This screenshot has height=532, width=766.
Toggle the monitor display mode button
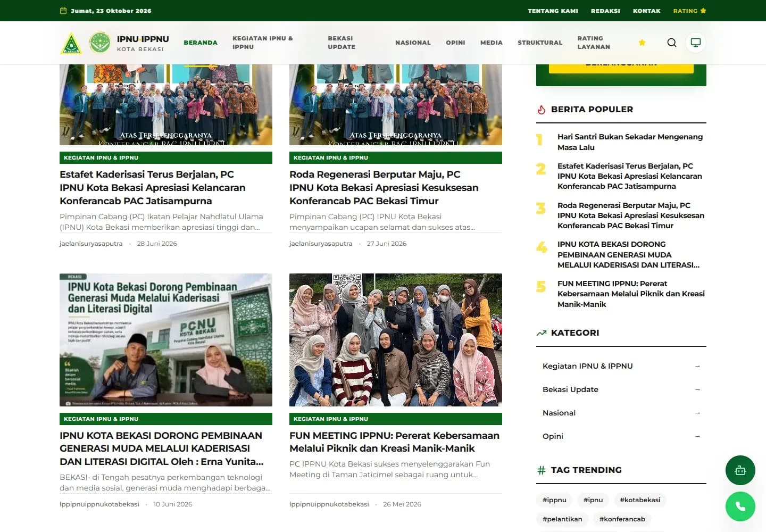tap(696, 43)
